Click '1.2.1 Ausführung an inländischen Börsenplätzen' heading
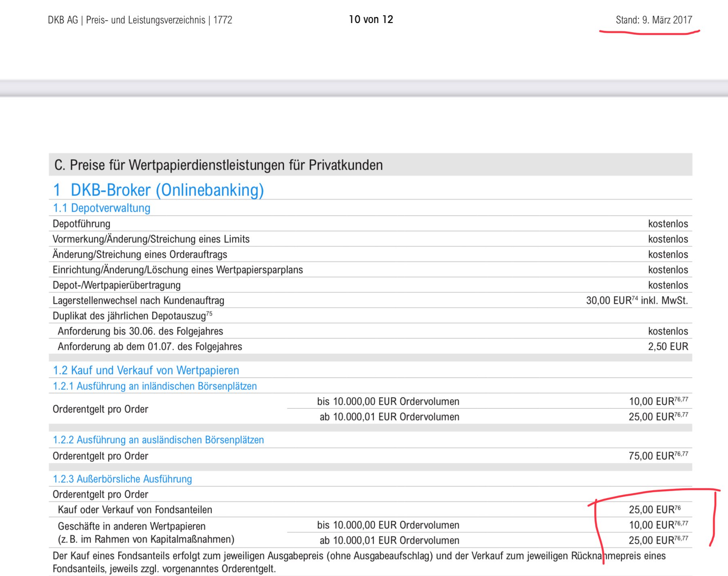 click(155, 386)
